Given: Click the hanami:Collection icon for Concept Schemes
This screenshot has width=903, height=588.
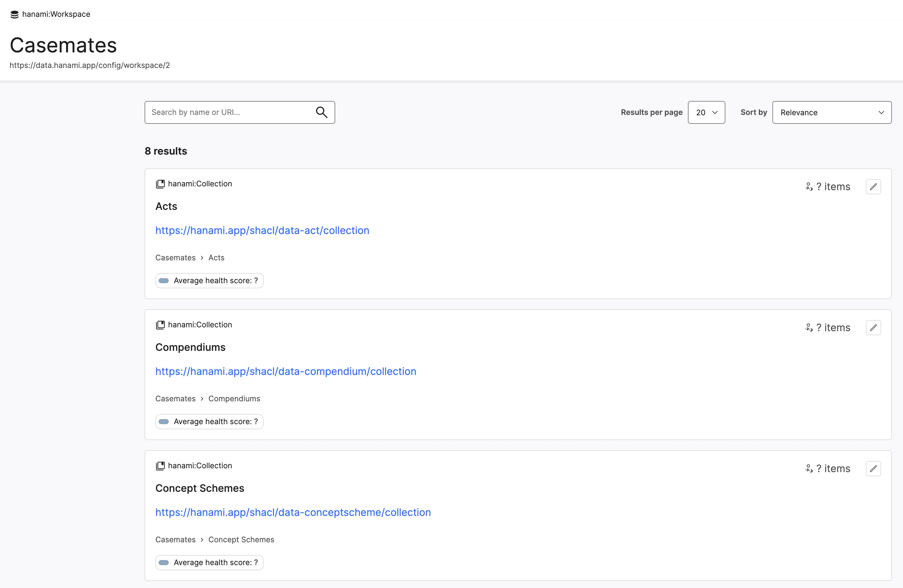Looking at the screenshot, I should tap(160, 466).
